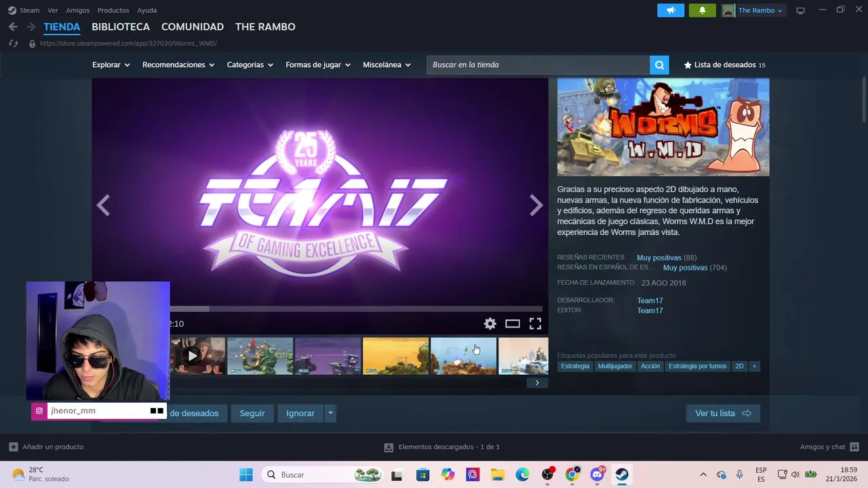This screenshot has width=868, height=488.
Task: Open Lista de deseados
Action: pyautogui.click(x=725, y=65)
